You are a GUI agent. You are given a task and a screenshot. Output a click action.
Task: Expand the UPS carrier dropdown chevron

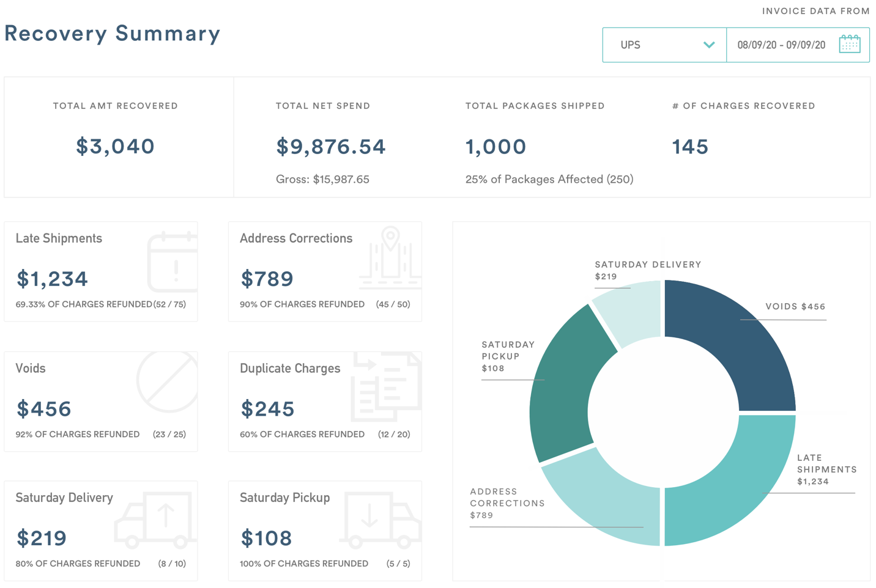709,45
